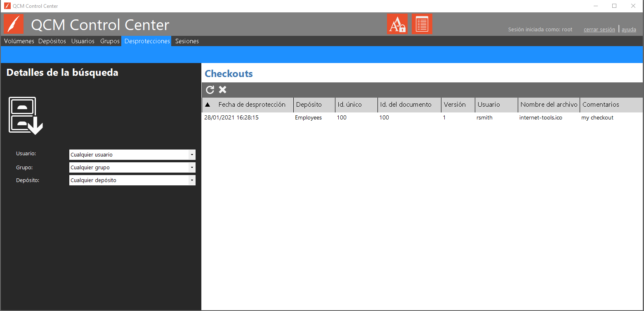Switch to the Volúmenes tab
Screen dimensions: 644x311
click(x=19, y=41)
